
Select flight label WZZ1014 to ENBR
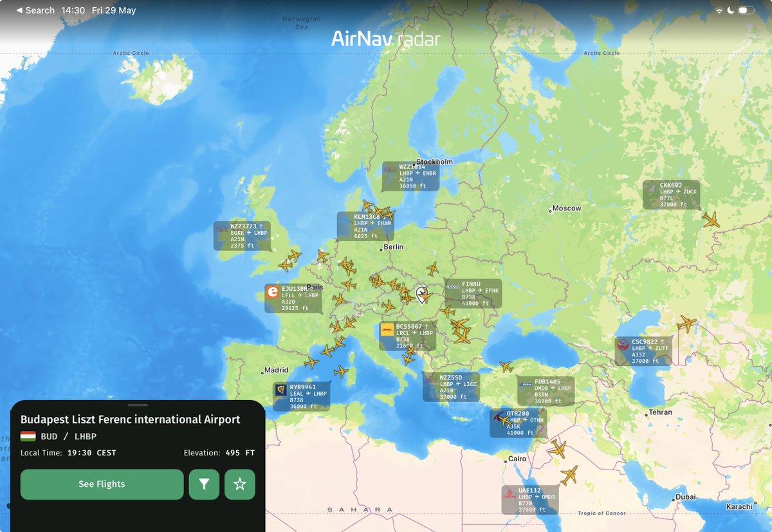[x=410, y=176]
